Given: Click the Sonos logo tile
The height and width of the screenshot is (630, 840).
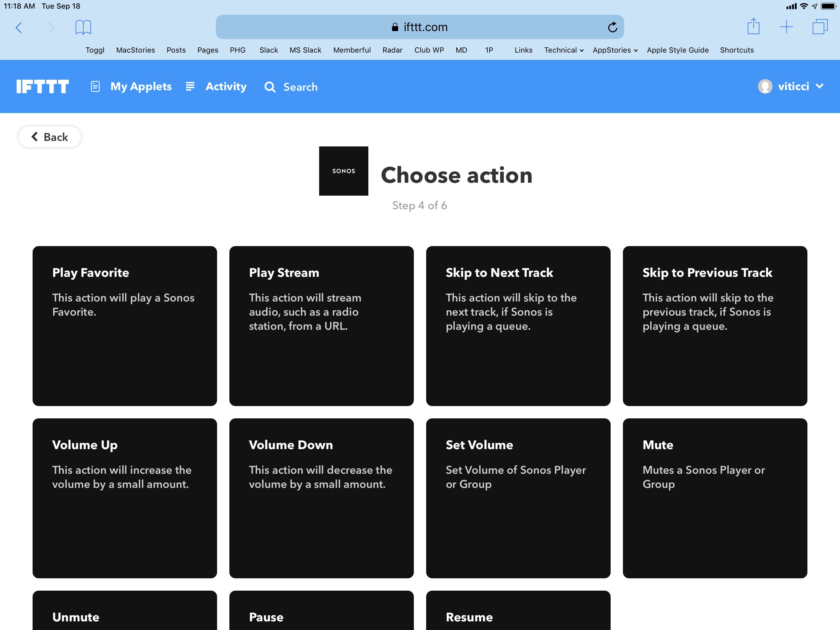Looking at the screenshot, I should 343,171.
